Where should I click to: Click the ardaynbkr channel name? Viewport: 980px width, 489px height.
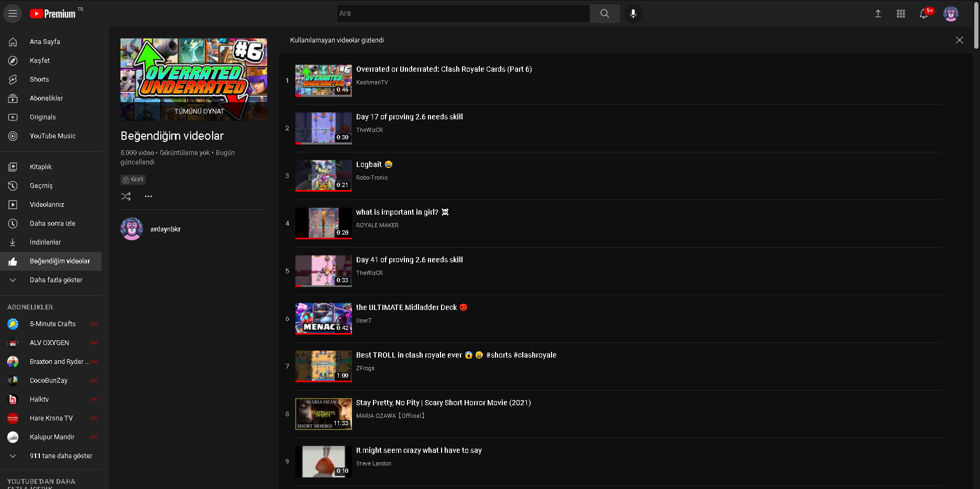tap(166, 229)
